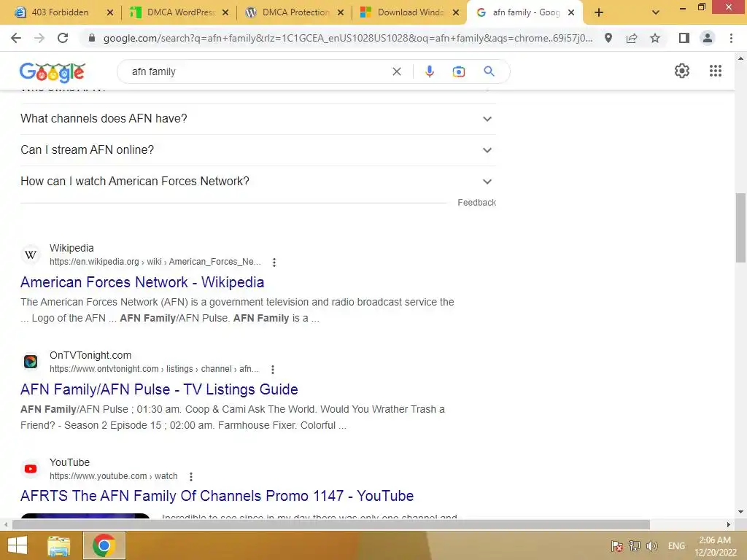
Task: Click the en.wikipedia.org result URL
Action: (x=155, y=262)
